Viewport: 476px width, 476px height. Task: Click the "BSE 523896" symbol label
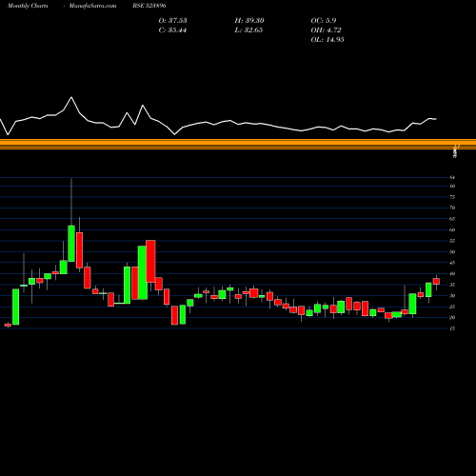(149, 6)
